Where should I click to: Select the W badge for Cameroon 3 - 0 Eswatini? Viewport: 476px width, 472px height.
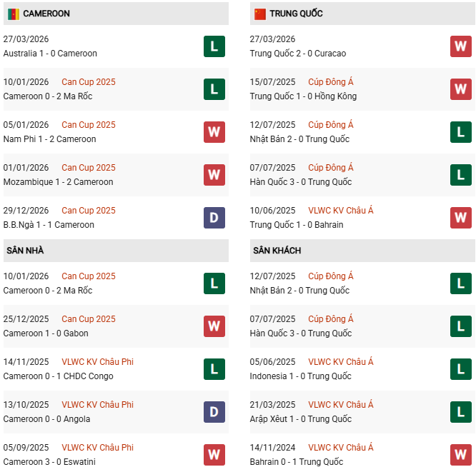(x=214, y=455)
